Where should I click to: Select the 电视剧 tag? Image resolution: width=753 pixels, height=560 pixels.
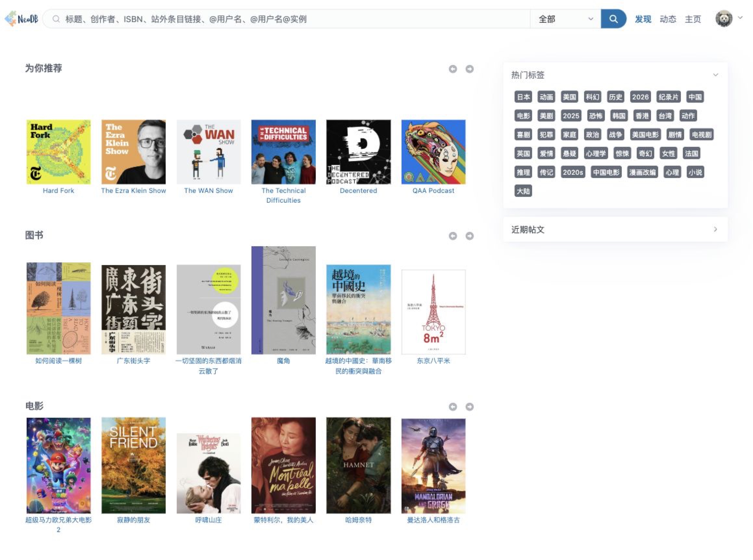tap(701, 134)
